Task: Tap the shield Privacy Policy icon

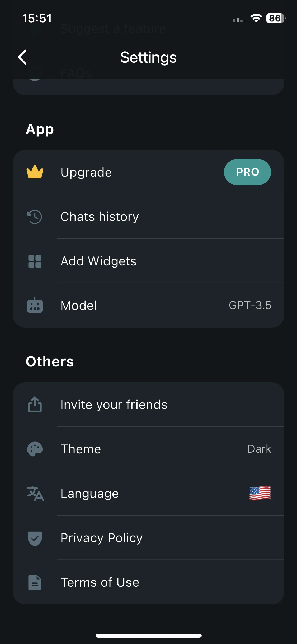Action: (35, 539)
